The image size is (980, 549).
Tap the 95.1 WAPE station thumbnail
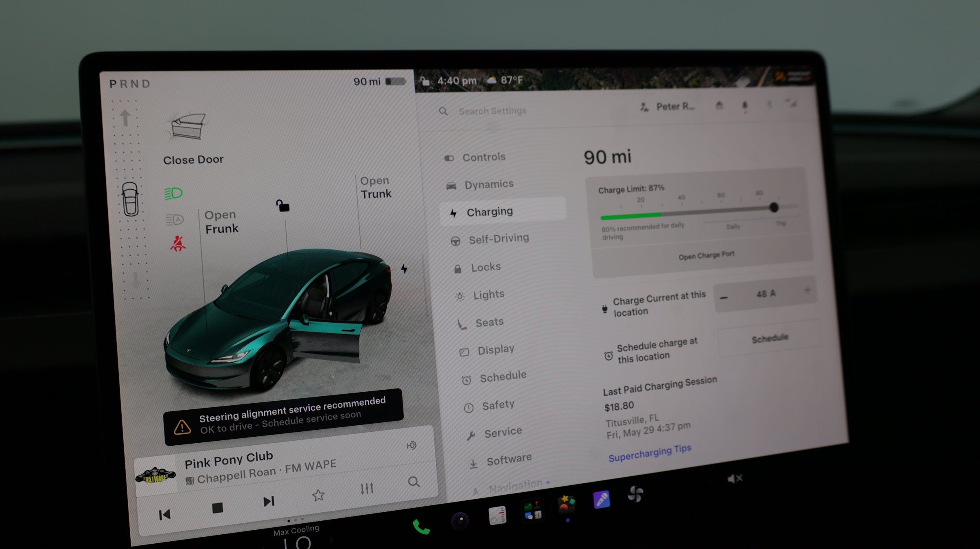tap(156, 476)
